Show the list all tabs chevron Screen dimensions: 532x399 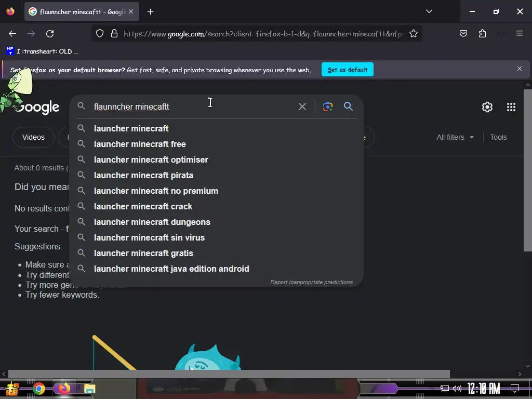point(429,11)
